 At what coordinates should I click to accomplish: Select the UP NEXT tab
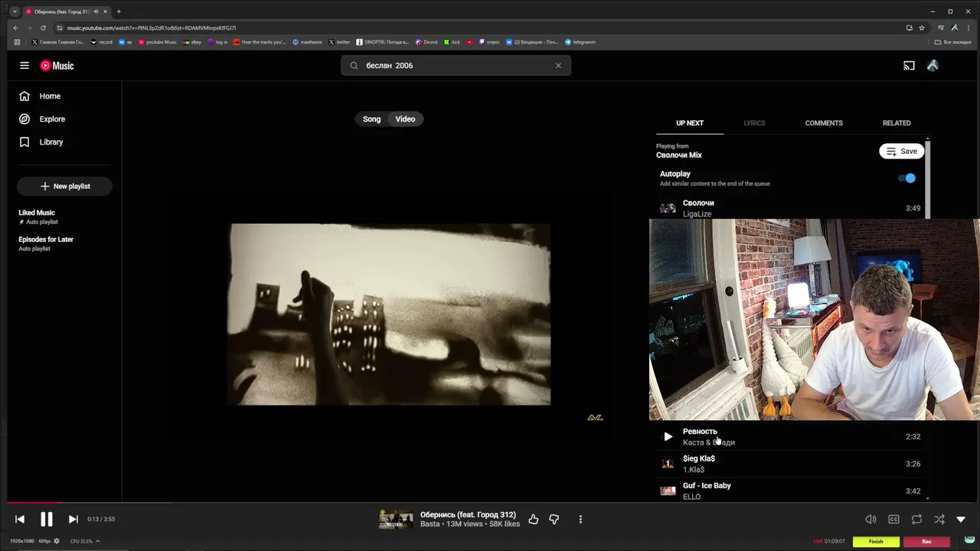click(x=690, y=123)
